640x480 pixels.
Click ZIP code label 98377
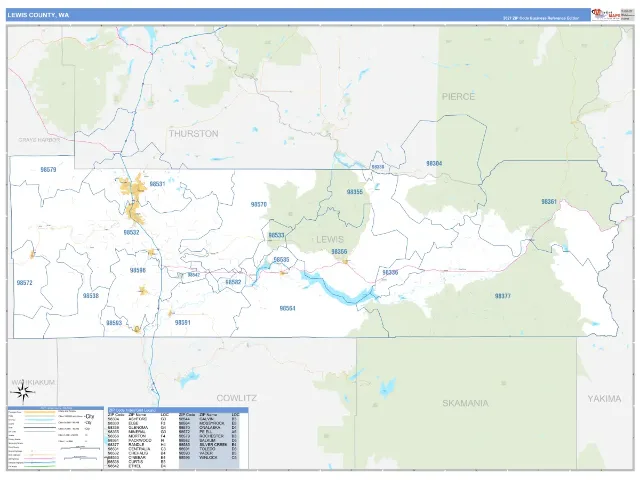502,296
